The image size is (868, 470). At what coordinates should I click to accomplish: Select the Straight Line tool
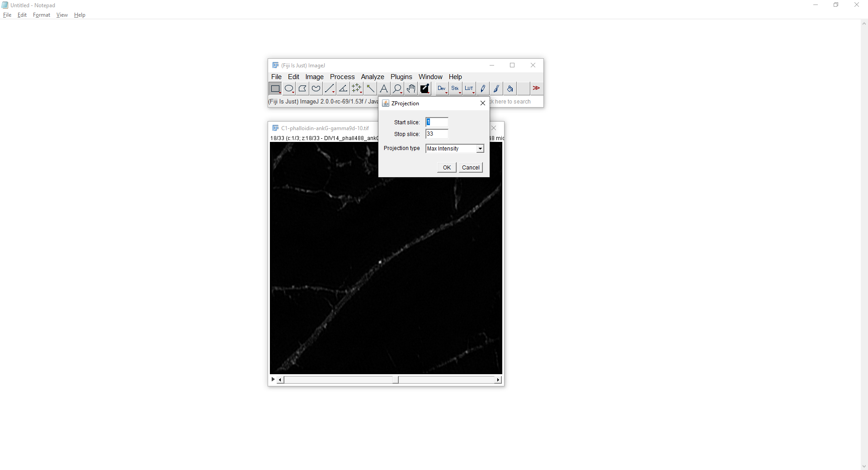330,89
